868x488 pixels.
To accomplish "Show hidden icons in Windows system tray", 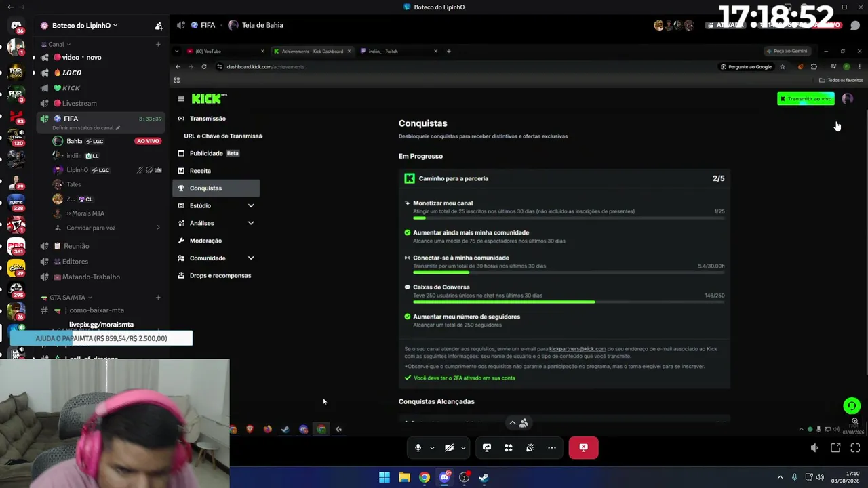I will [780, 477].
